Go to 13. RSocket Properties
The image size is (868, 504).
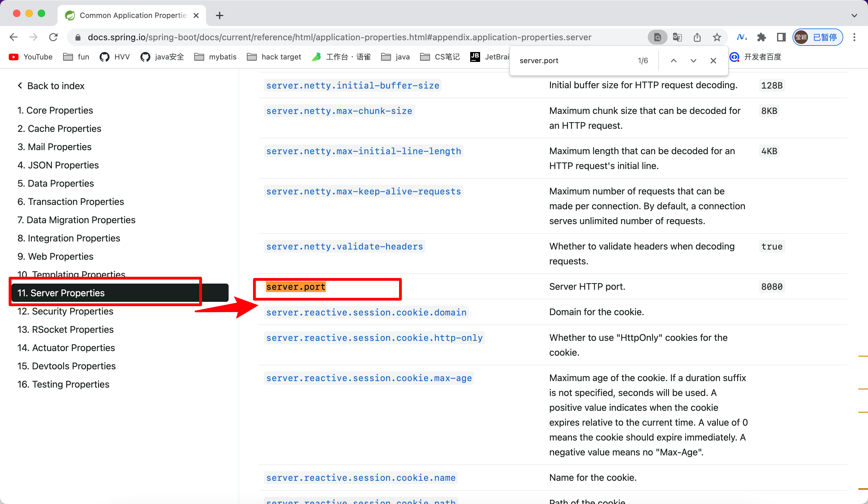(x=66, y=330)
